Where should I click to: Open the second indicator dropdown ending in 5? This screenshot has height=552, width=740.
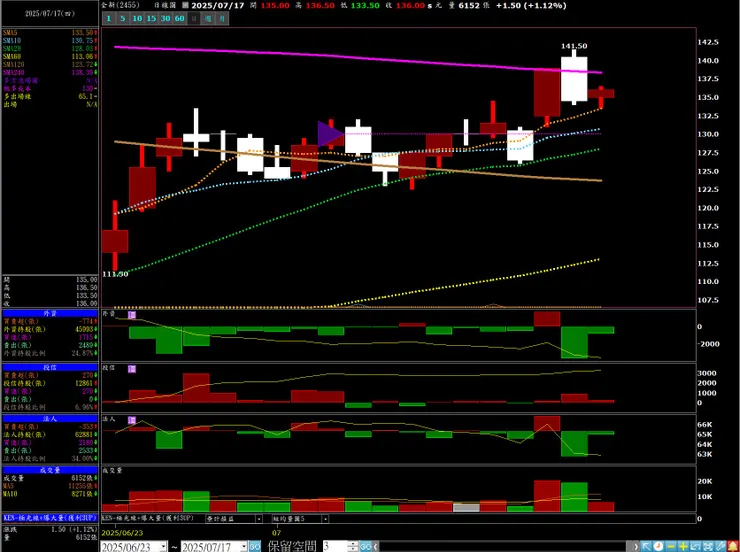tap(325, 519)
